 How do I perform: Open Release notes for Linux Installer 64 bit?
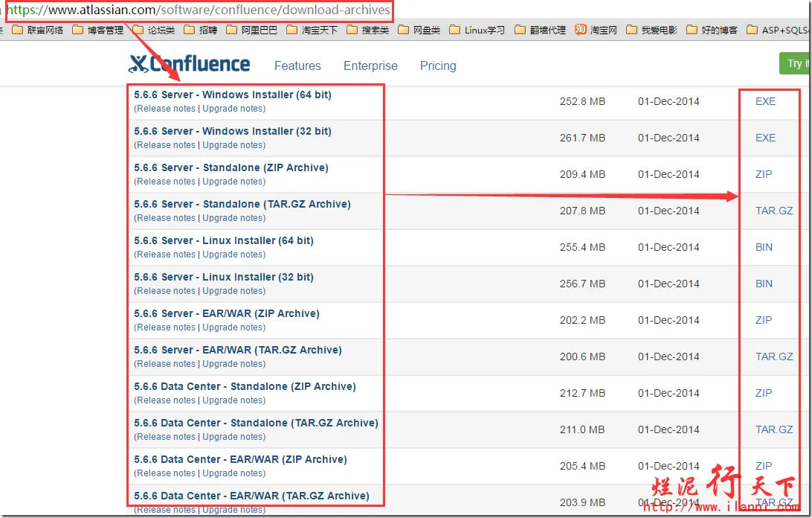point(166,254)
